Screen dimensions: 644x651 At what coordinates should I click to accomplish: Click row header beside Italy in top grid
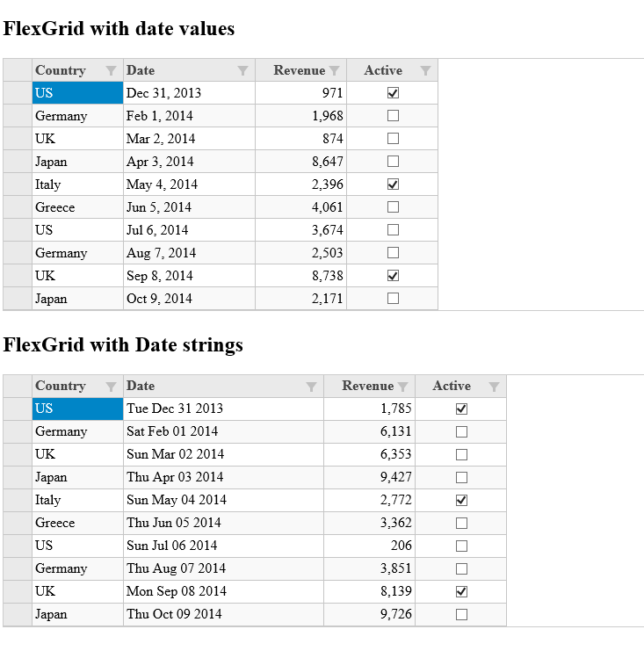click(x=17, y=184)
